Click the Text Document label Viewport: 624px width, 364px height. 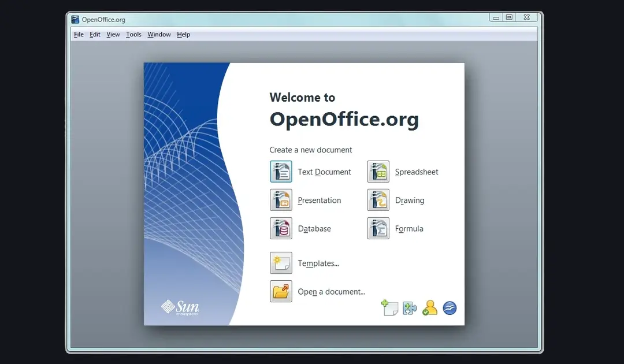[x=324, y=172]
